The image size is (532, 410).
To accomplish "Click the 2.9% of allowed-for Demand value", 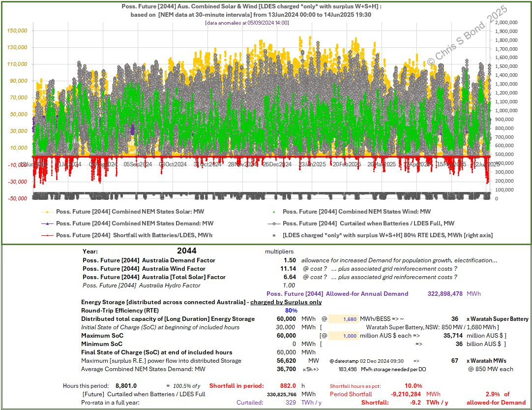I will point(493,394).
